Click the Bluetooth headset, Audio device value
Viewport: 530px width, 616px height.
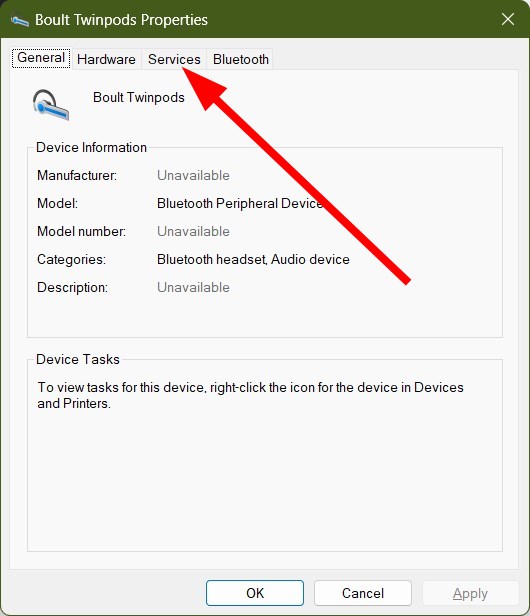coord(253,260)
